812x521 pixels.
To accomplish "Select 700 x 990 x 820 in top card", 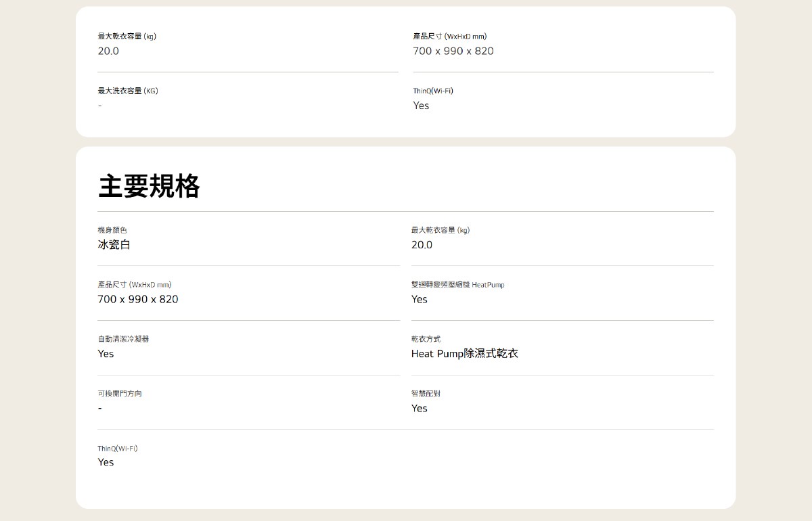I will [x=453, y=51].
